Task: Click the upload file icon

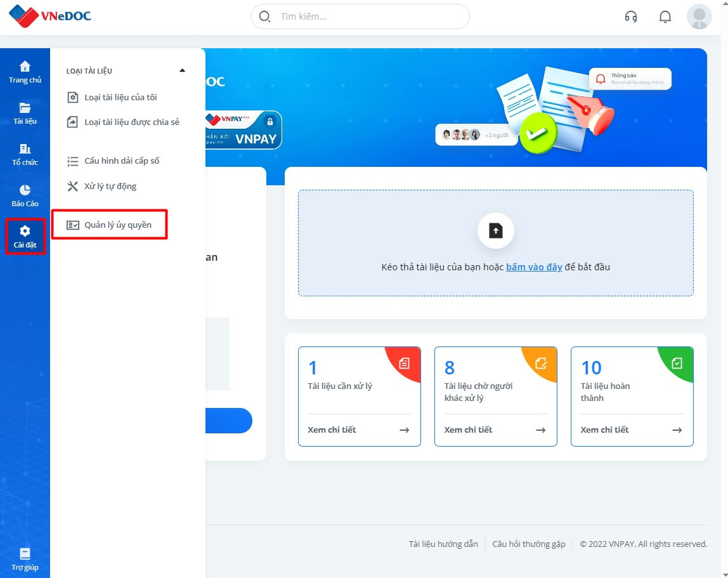Action: click(x=495, y=230)
